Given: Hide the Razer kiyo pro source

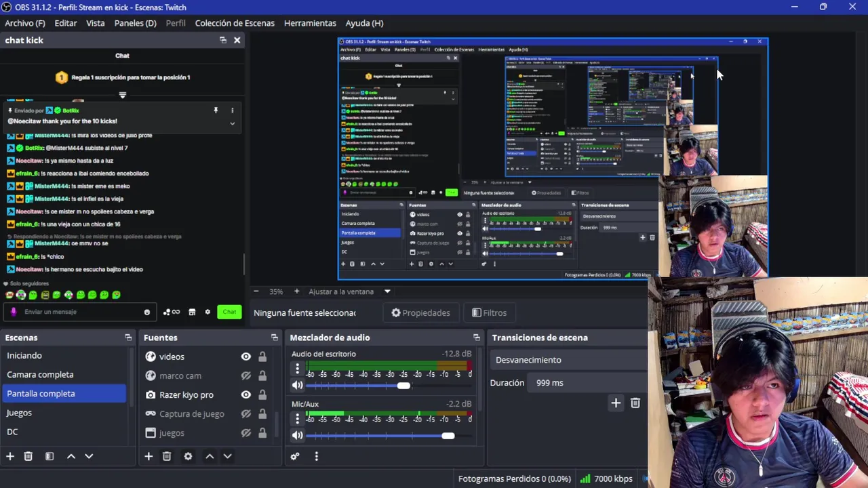Looking at the screenshot, I should coord(246,394).
